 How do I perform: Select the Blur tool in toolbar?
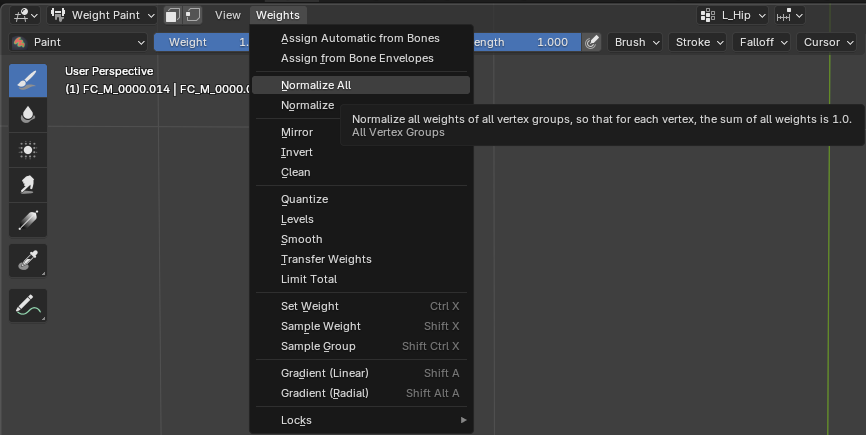point(28,115)
